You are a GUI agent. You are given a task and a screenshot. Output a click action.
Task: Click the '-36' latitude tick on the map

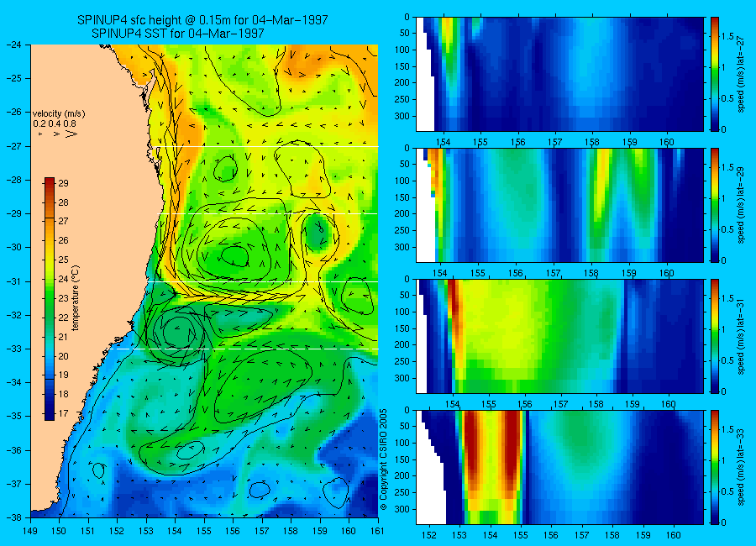(13, 450)
